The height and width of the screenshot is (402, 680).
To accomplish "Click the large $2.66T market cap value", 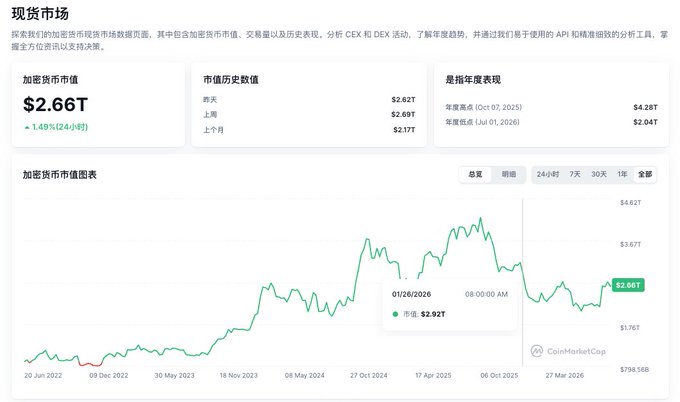I will click(x=56, y=105).
